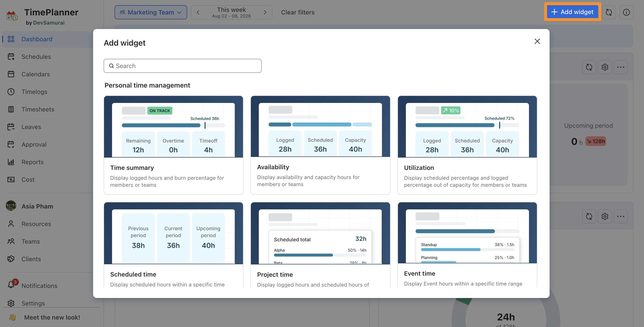
Task: Select the Project time widget card
Action: pyautogui.click(x=320, y=245)
